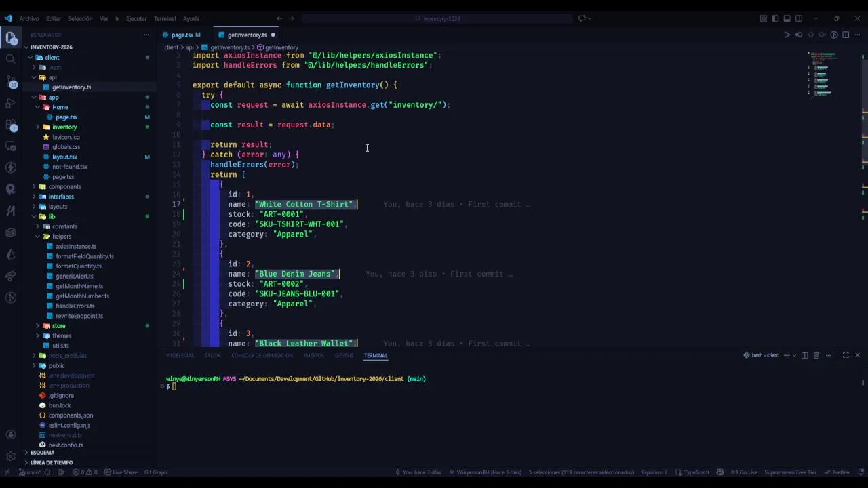
Task: Open the Archivo menu
Action: (x=29, y=18)
